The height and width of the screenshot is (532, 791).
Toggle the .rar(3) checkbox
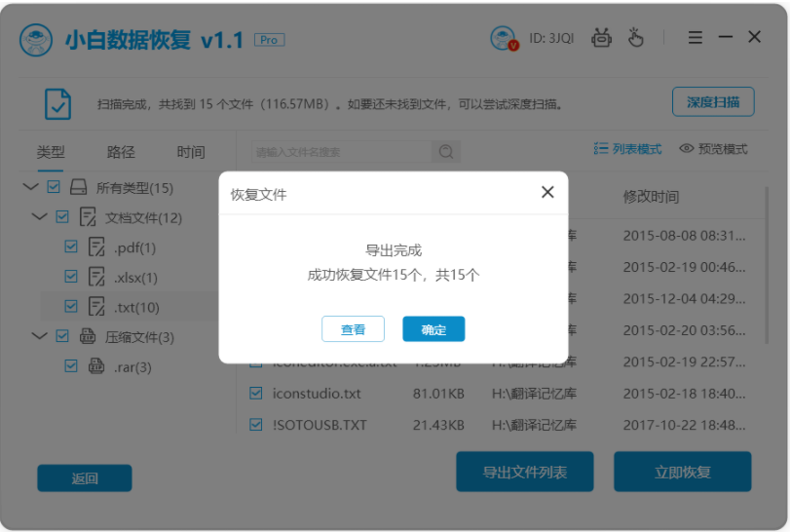pos(71,366)
